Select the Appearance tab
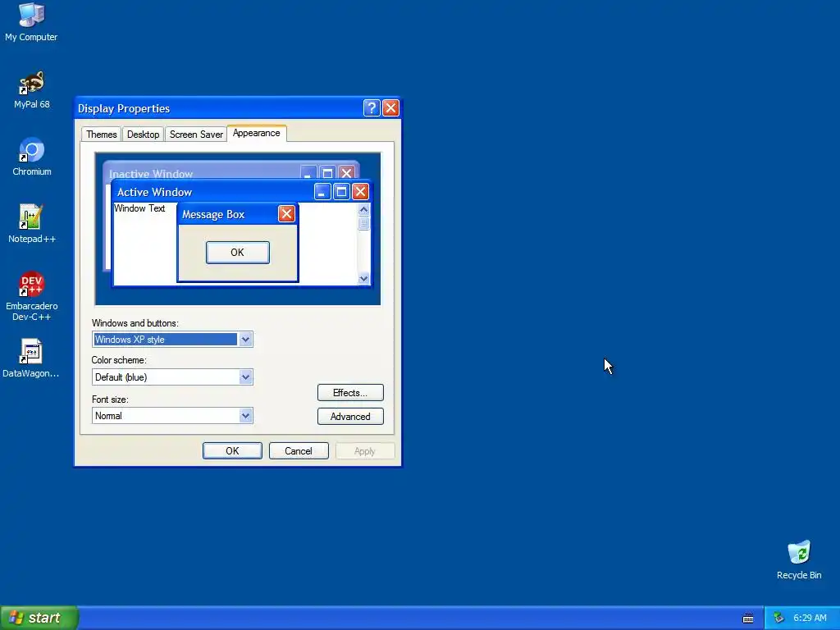The image size is (840, 630). (x=256, y=133)
